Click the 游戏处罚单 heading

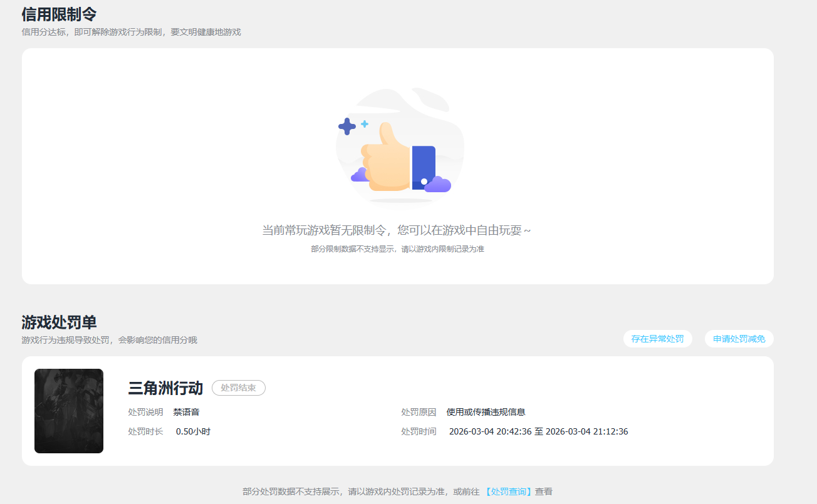click(x=59, y=322)
